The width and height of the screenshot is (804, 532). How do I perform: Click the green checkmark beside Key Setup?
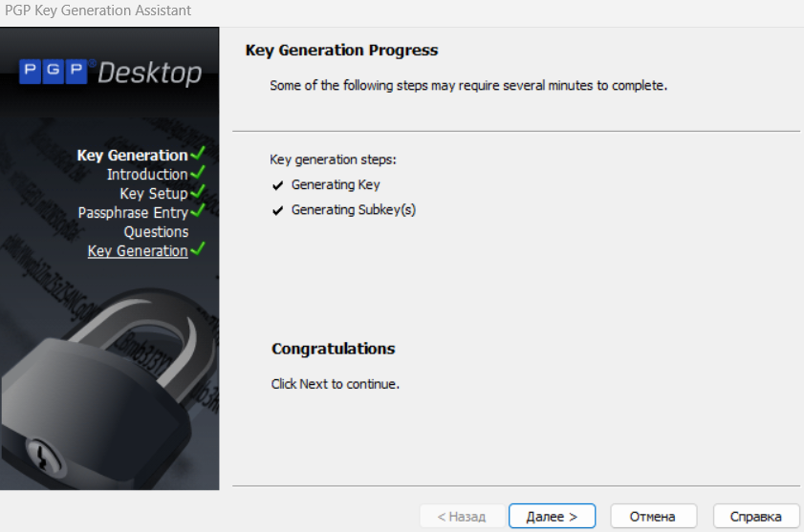pos(198,191)
